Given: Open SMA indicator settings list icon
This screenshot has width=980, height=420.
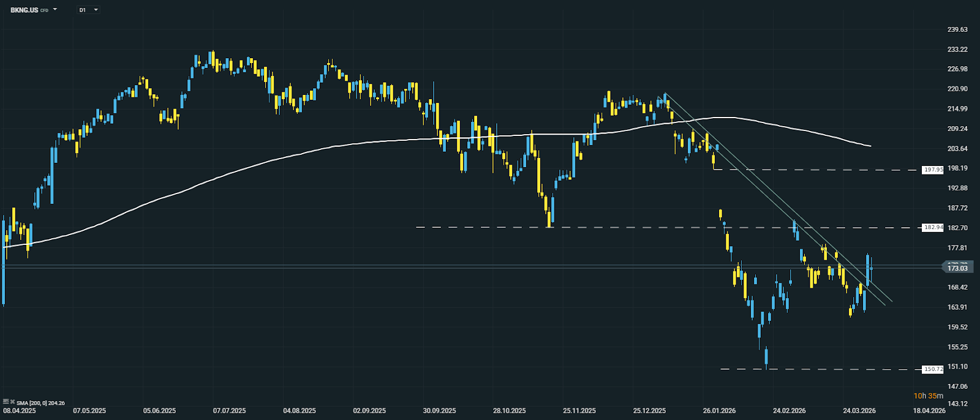Looking at the screenshot, I should tap(6, 402).
